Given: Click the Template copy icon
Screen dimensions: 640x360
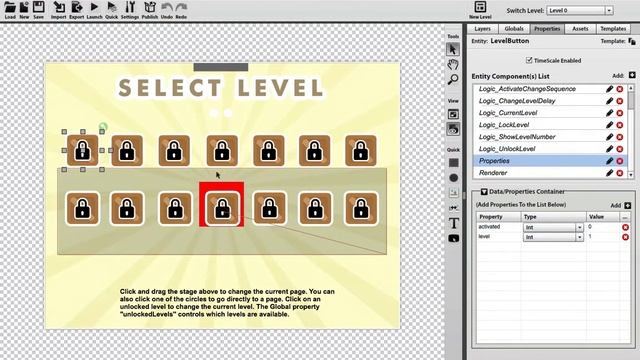Looking at the screenshot, I should tap(632, 41).
